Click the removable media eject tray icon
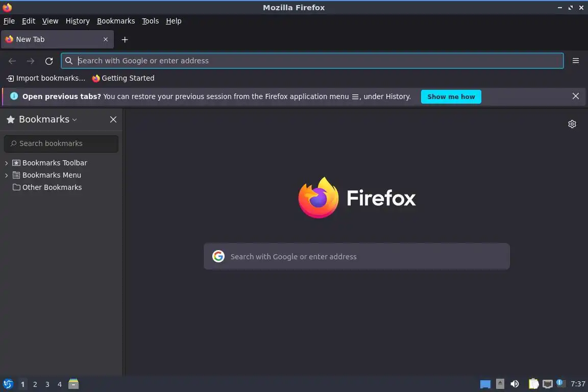The width and height of the screenshot is (588, 392). pyautogui.click(x=500, y=384)
